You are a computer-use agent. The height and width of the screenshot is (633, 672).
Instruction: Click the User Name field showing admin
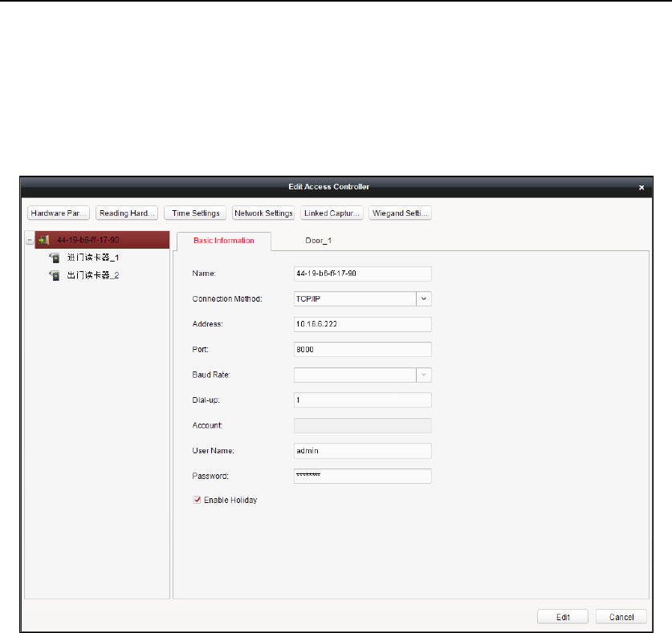tap(363, 451)
